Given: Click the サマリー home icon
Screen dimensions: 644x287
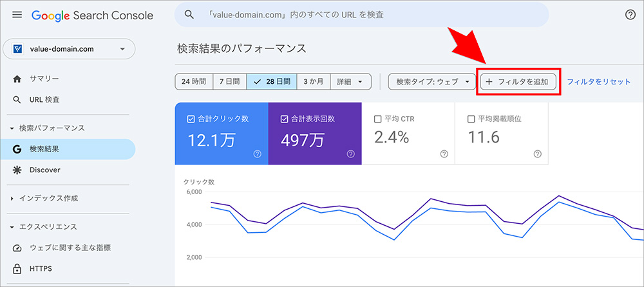Looking at the screenshot, I should 17,79.
